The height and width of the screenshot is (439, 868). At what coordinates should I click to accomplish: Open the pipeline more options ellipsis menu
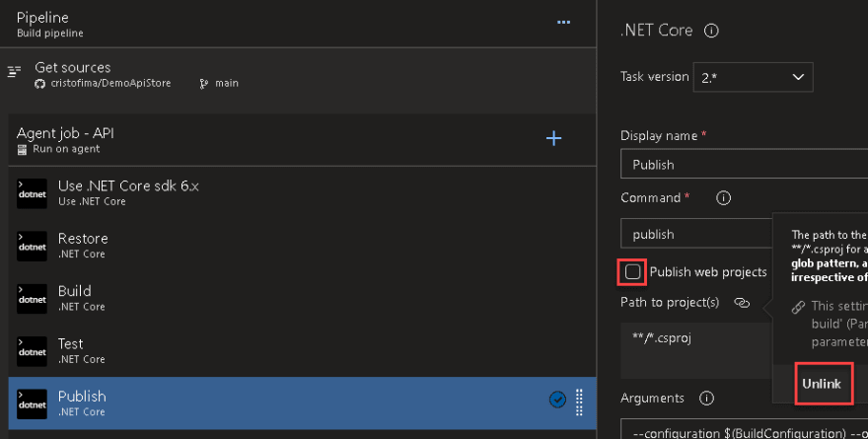[563, 22]
